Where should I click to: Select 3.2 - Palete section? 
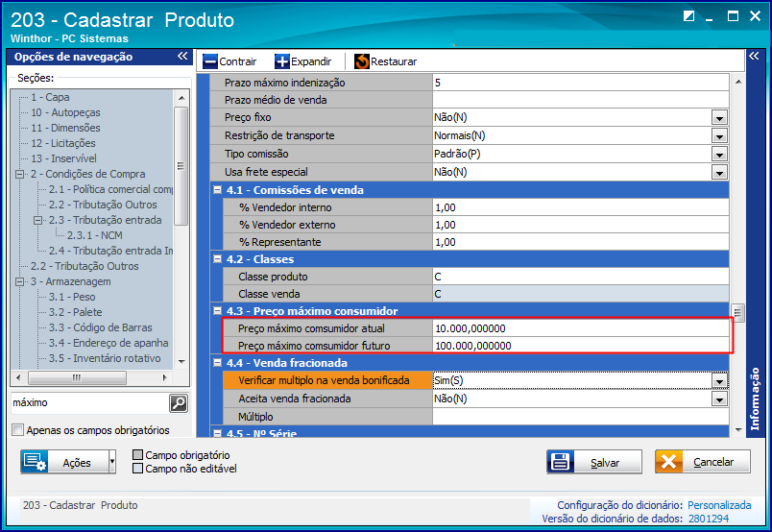(75, 312)
